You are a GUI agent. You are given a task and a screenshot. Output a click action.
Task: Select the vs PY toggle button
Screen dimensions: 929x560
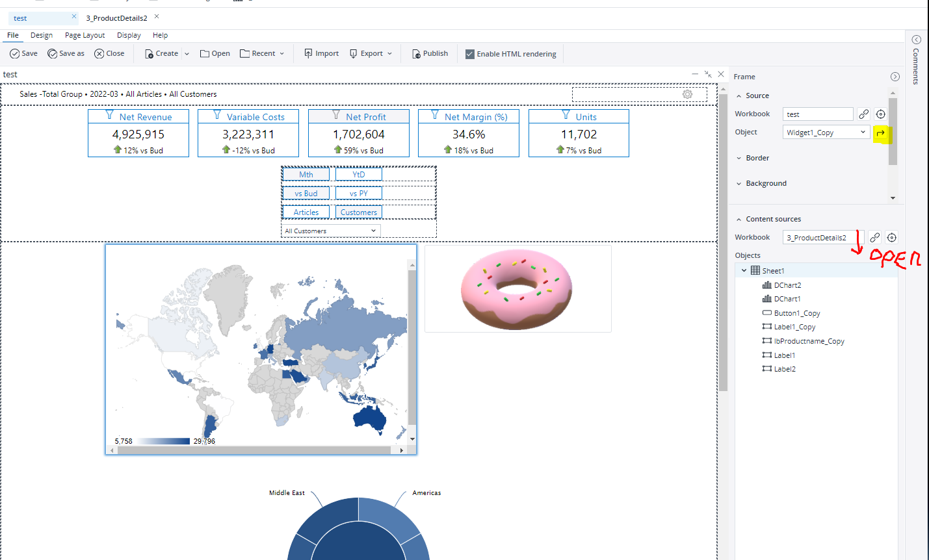358,194
